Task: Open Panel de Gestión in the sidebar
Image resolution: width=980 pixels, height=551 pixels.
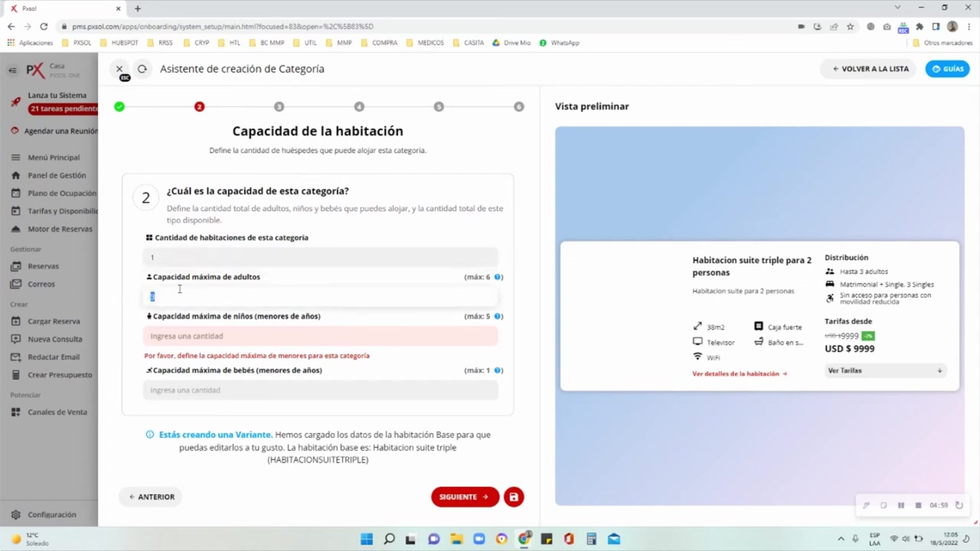Action: (x=56, y=174)
